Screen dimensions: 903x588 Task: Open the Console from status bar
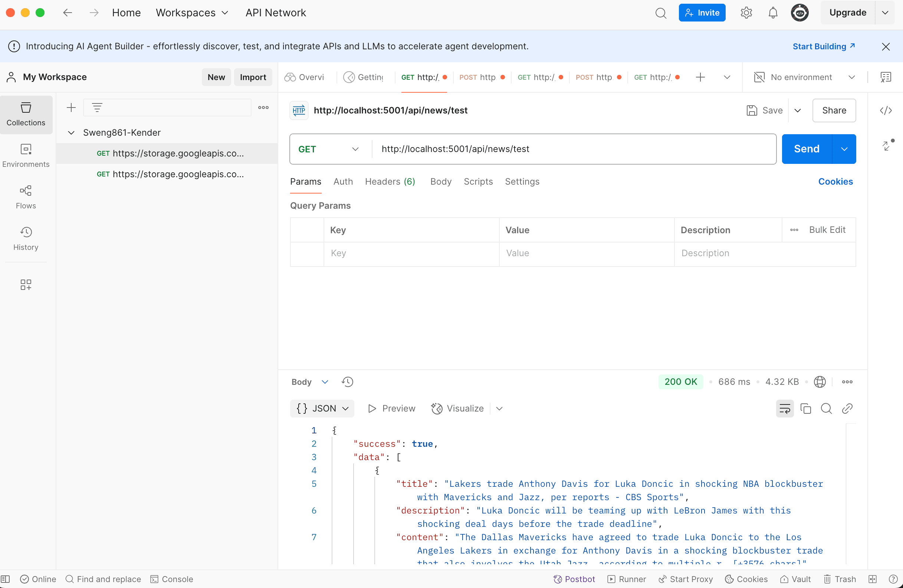[x=172, y=579]
